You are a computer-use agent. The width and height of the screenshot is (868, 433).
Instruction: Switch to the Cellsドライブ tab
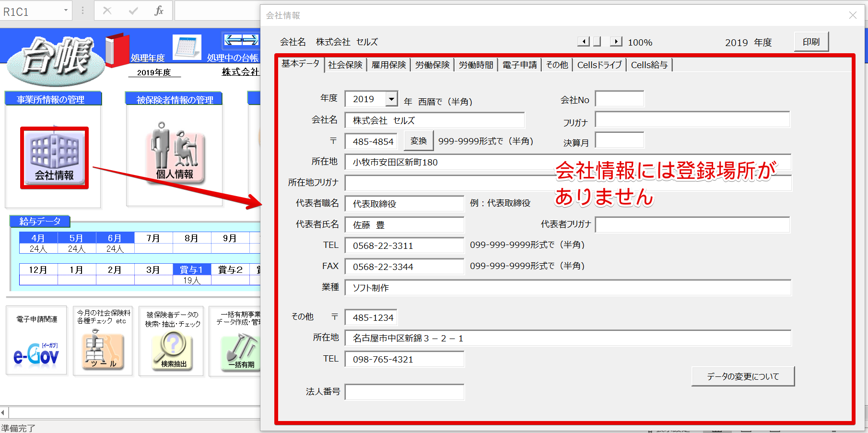tap(599, 65)
